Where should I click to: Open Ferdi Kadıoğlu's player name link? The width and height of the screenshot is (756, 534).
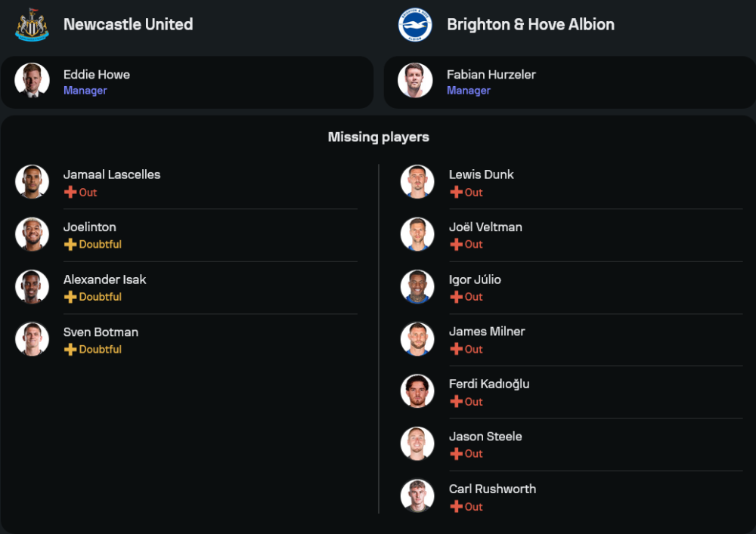[489, 384]
